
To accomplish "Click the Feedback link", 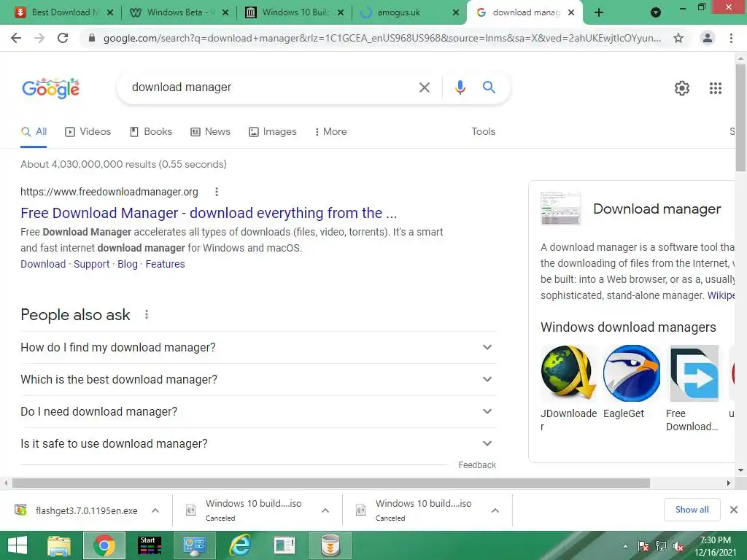I will coord(477,465).
